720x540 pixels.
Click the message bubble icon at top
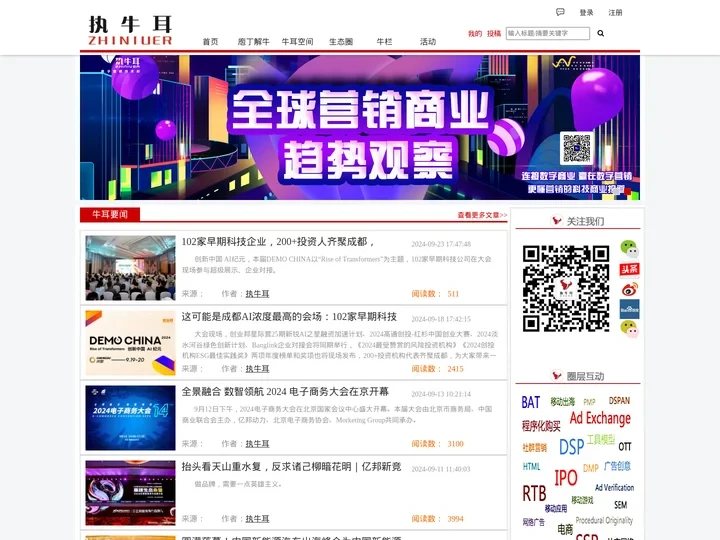click(x=560, y=12)
